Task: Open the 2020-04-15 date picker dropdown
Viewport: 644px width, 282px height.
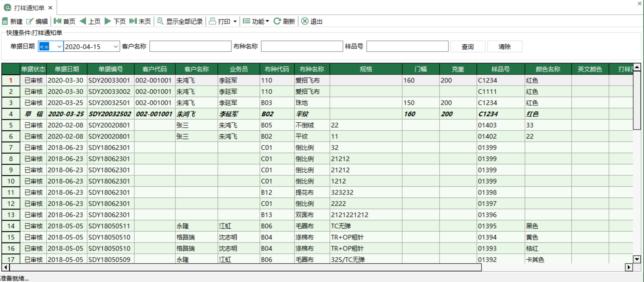Action: [x=115, y=47]
